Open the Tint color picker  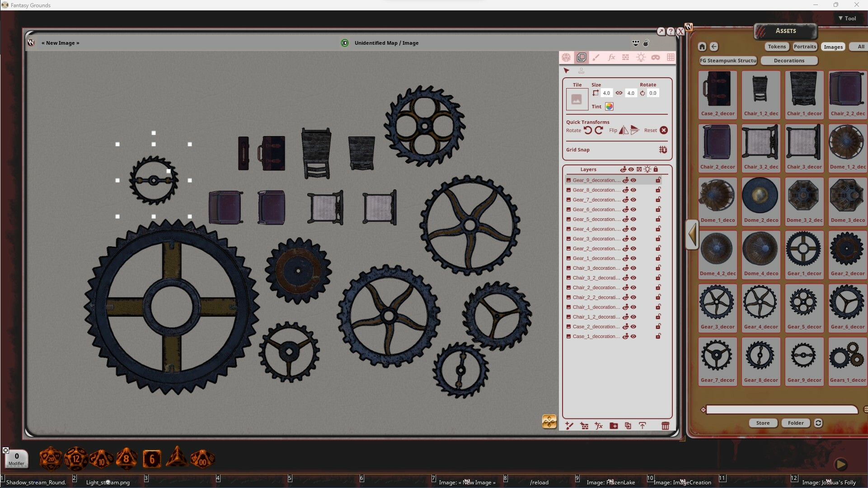point(609,107)
